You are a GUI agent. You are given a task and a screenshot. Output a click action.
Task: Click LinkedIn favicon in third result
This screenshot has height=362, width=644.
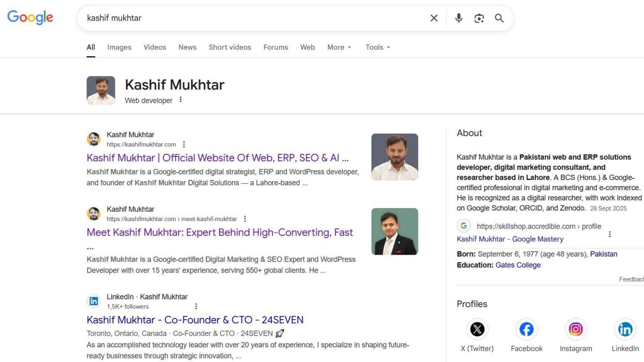pyautogui.click(x=94, y=301)
